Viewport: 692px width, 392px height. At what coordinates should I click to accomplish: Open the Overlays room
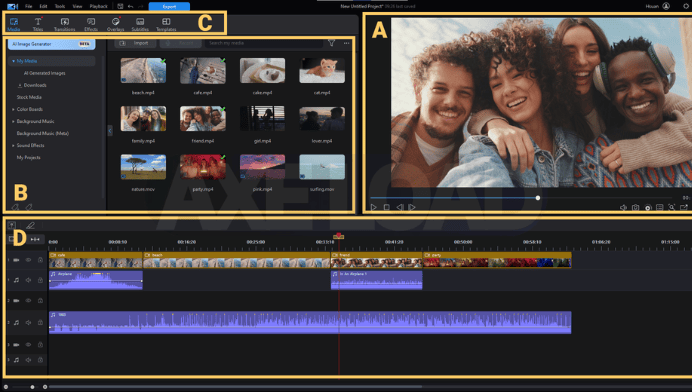(x=115, y=24)
